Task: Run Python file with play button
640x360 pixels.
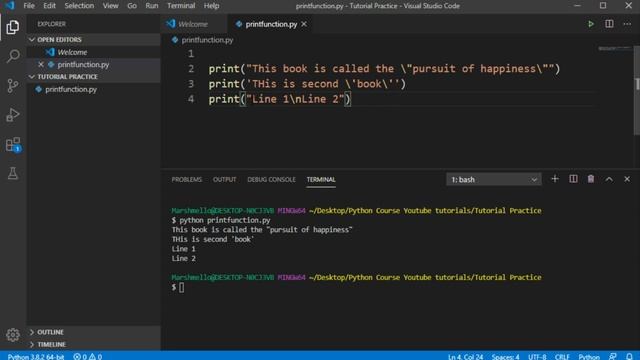Action: coord(591,24)
